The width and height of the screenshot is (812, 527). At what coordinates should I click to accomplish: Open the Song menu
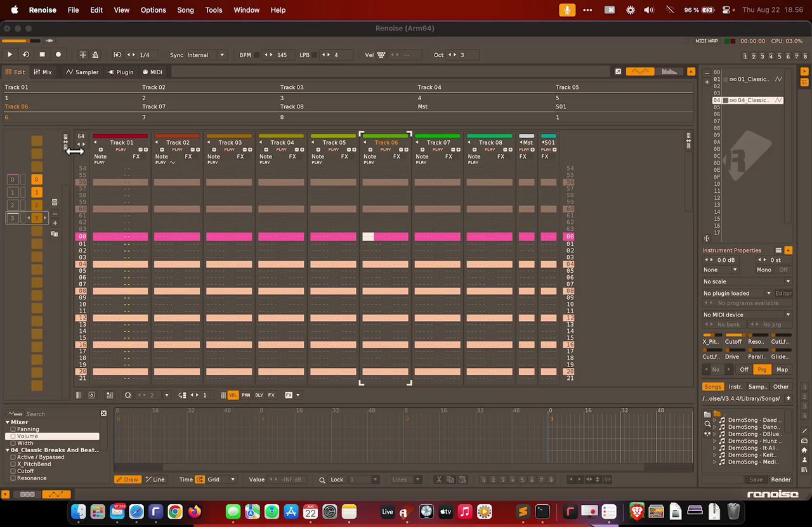coord(185,10)
